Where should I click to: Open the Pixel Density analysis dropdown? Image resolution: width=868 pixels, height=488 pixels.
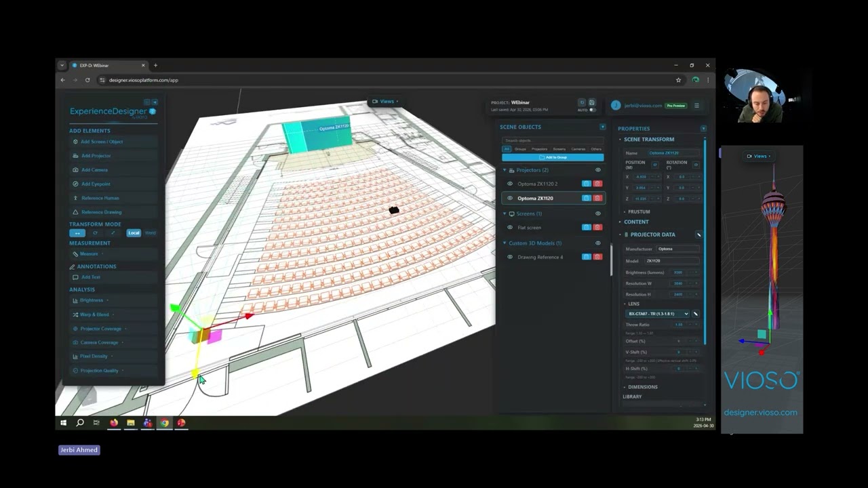[113, 357]
